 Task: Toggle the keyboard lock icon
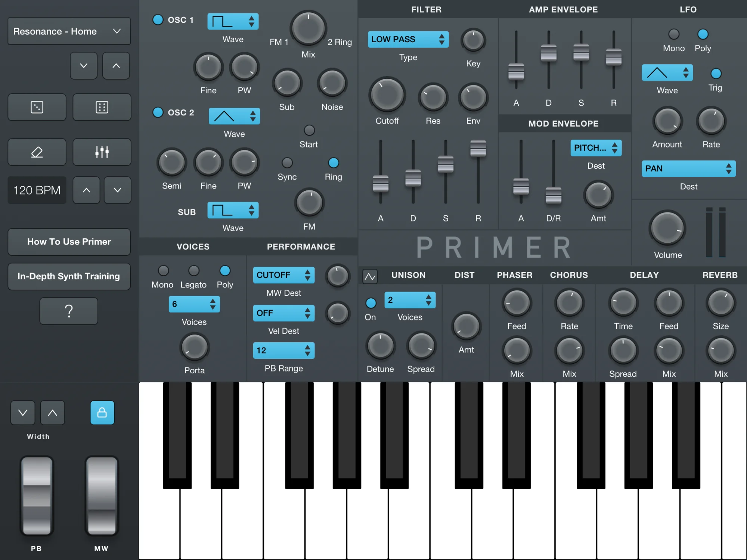[x=102, y=413]
